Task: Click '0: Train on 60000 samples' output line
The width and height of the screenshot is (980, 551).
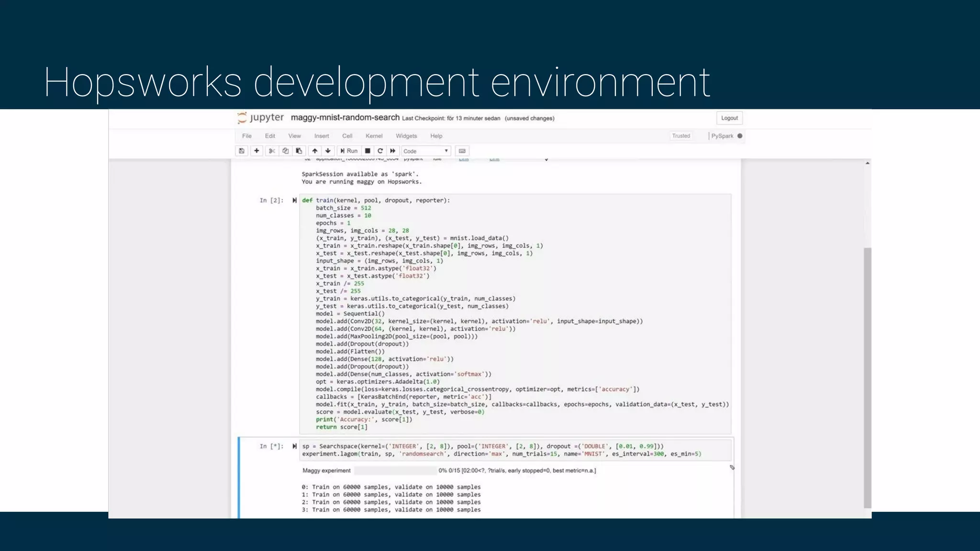Action: coord(391,487)
